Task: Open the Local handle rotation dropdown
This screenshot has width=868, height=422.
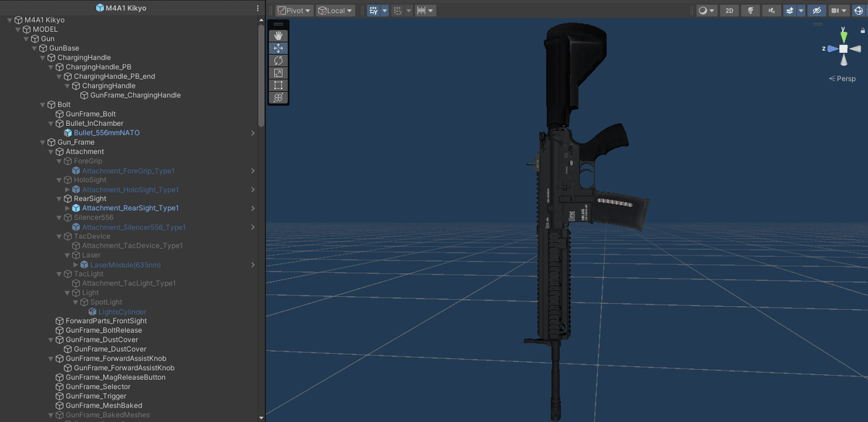Action: 335,10
